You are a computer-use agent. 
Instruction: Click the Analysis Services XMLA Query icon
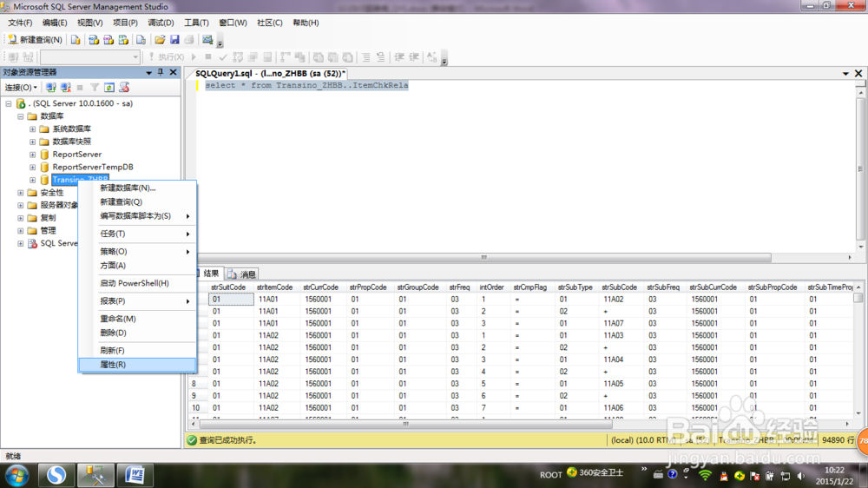[123, 40]
